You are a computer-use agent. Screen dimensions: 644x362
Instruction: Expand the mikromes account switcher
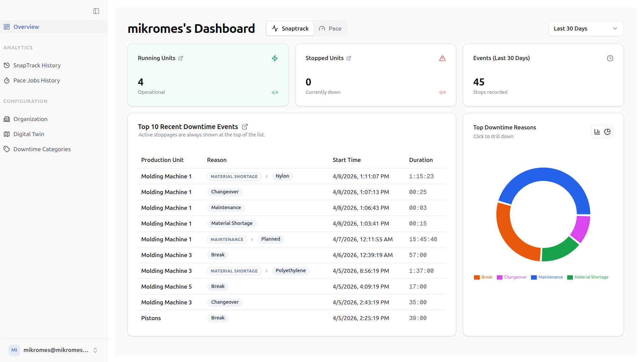95,350
